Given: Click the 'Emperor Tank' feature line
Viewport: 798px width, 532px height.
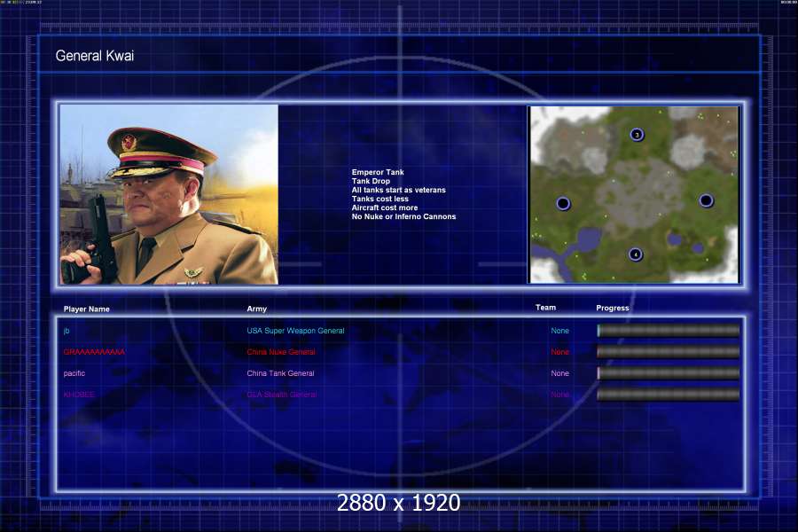Looking at the screenshot, I should tap(378, 172).
